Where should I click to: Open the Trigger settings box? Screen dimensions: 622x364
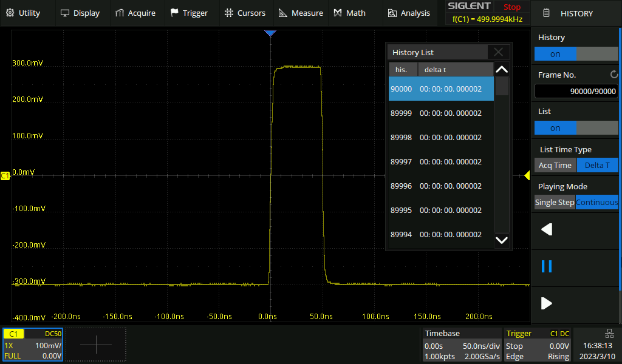coord(538,345)
